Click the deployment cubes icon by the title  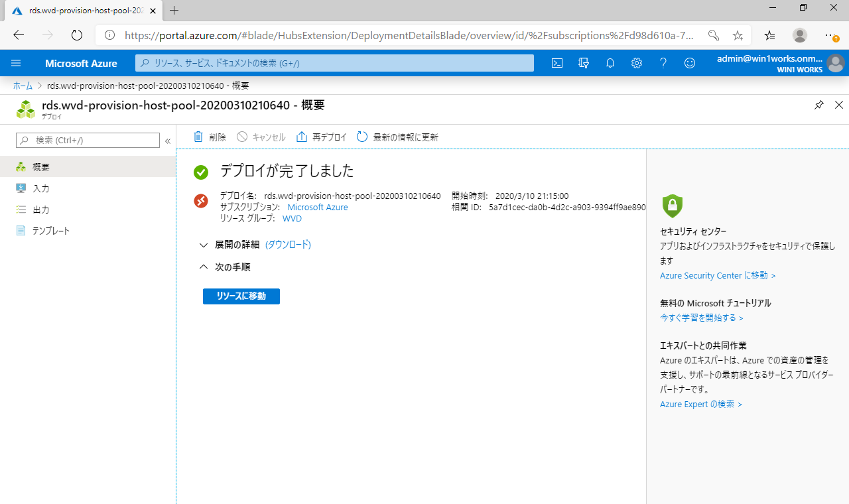pyautogui.click(x=26, y=109)
